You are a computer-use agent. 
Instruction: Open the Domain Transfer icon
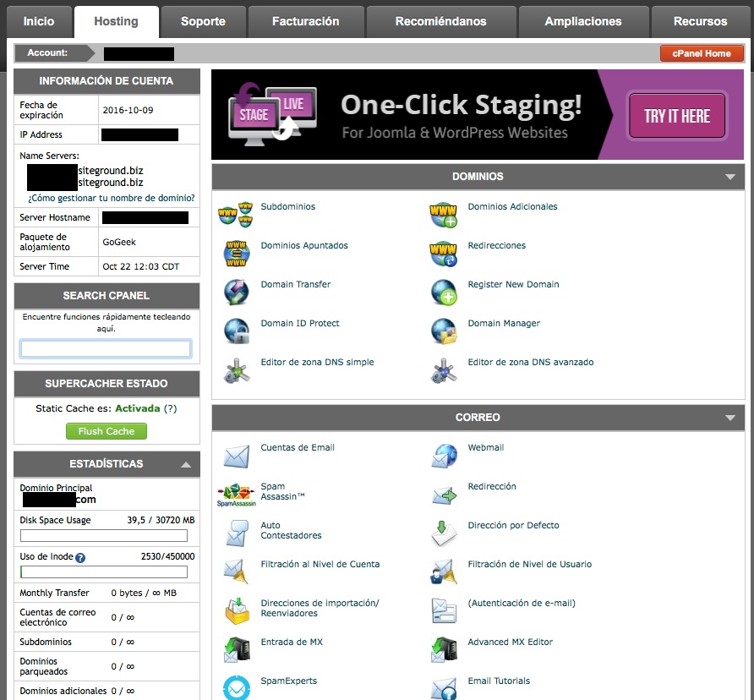(x=236, y=293)
